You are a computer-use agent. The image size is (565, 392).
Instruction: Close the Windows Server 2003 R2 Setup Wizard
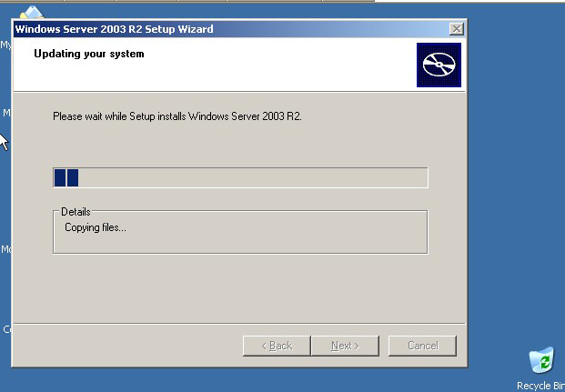(457, 29)
